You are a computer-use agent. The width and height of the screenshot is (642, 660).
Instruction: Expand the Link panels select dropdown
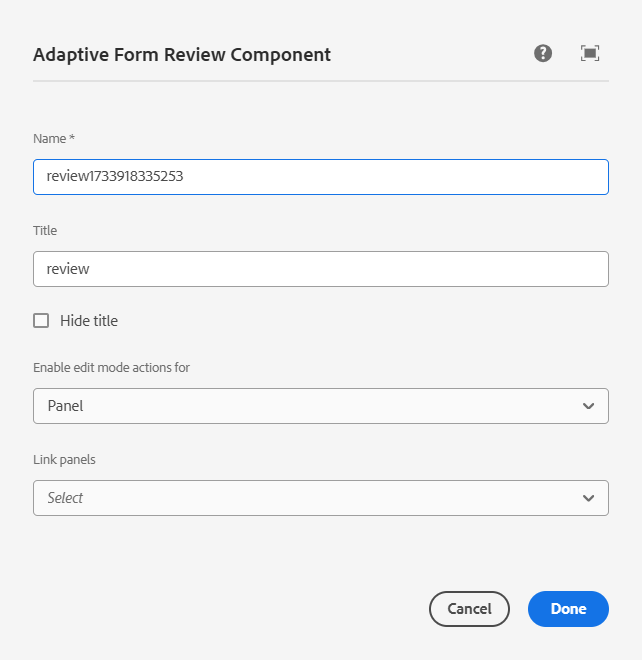click(320, 498)
